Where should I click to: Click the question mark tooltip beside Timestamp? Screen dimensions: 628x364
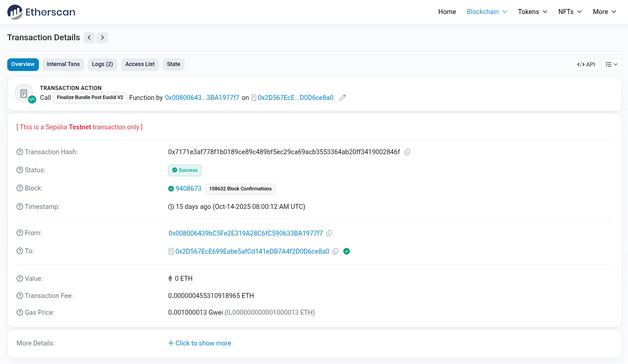(x=19, y=206)
